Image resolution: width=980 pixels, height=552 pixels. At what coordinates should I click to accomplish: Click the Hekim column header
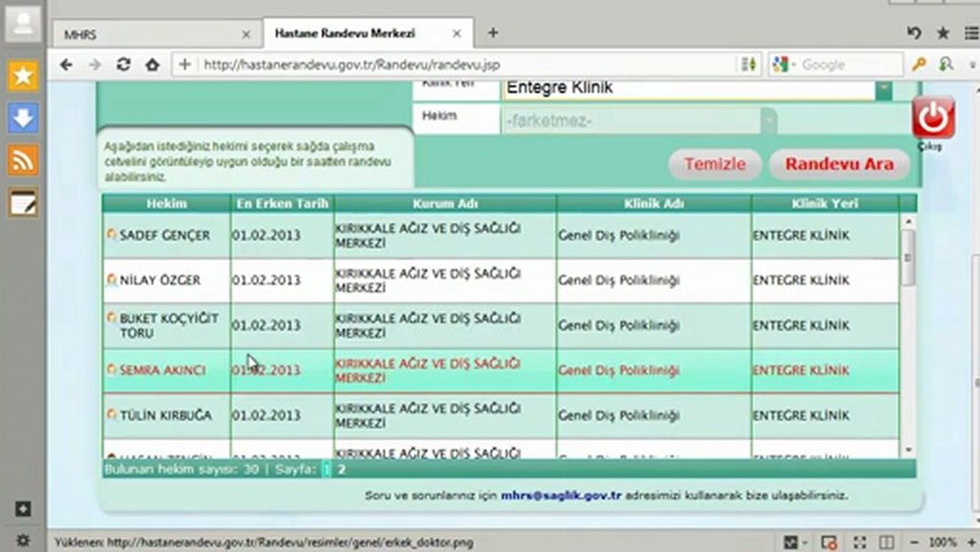[166, 203]
